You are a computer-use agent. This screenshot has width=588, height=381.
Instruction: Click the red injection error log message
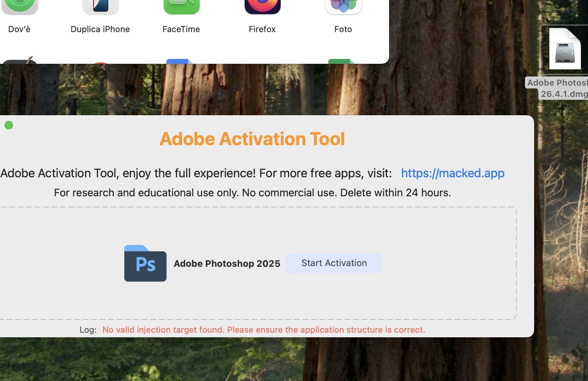[264, 330]
